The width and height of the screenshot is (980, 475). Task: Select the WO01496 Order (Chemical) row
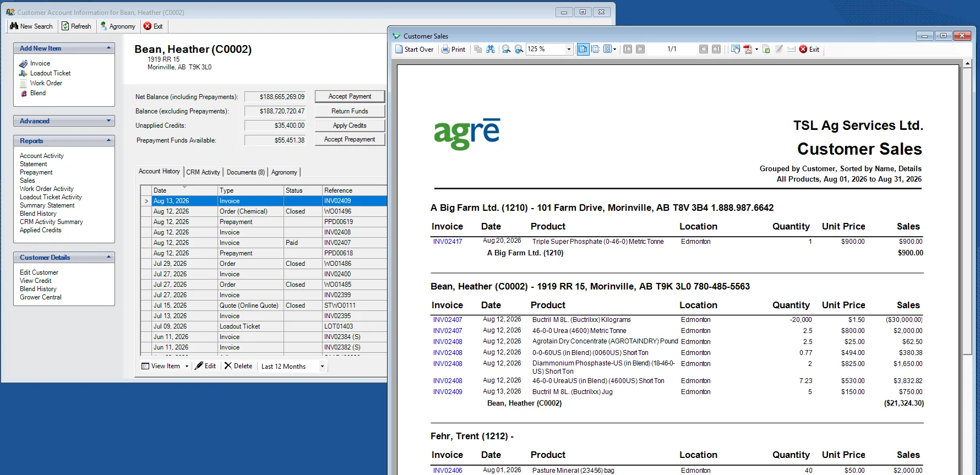click(x=264, y=211)
